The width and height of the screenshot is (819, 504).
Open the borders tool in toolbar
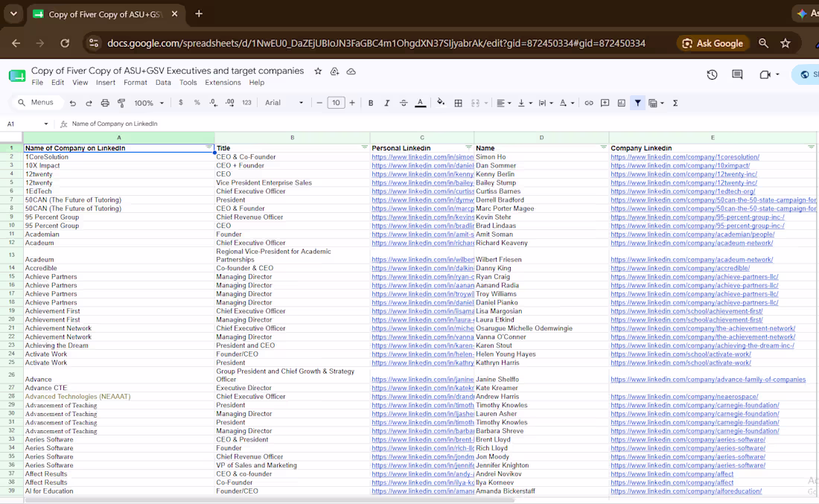click(458, 103)
